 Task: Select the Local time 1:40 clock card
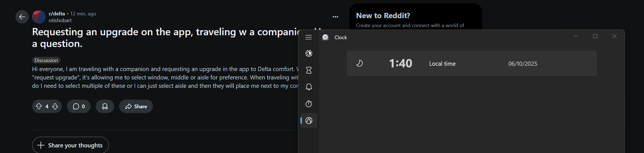(x=472, y=63)
